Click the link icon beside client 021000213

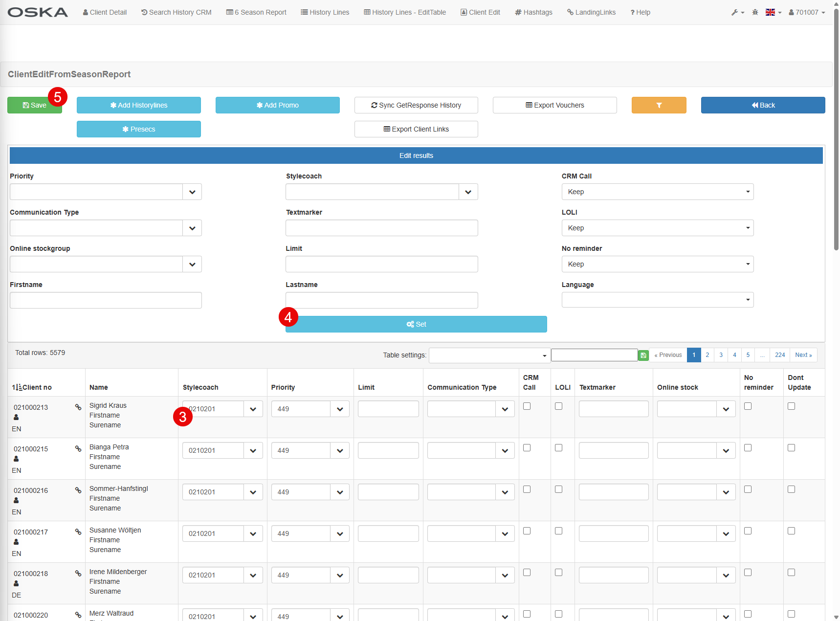(78, 407)
